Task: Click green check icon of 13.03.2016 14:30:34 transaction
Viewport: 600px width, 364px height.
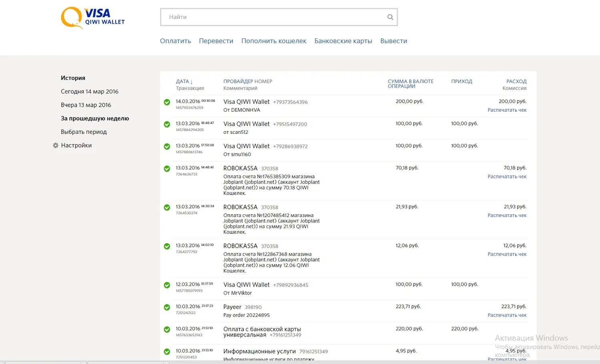Action: (167, 207)
